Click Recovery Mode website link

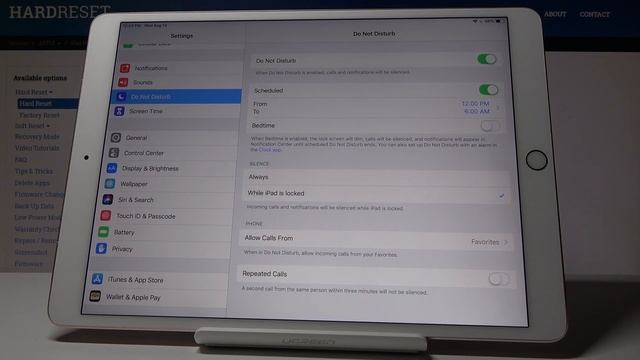coord(37,137)
